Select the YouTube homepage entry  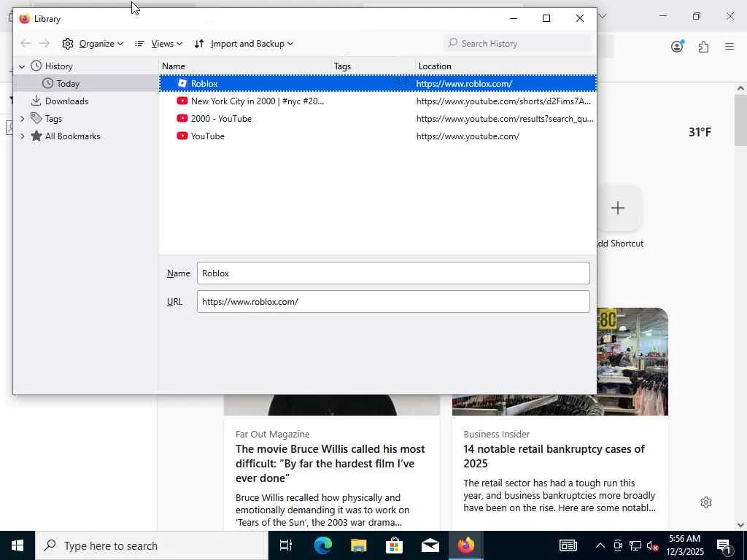coord(378,136)
